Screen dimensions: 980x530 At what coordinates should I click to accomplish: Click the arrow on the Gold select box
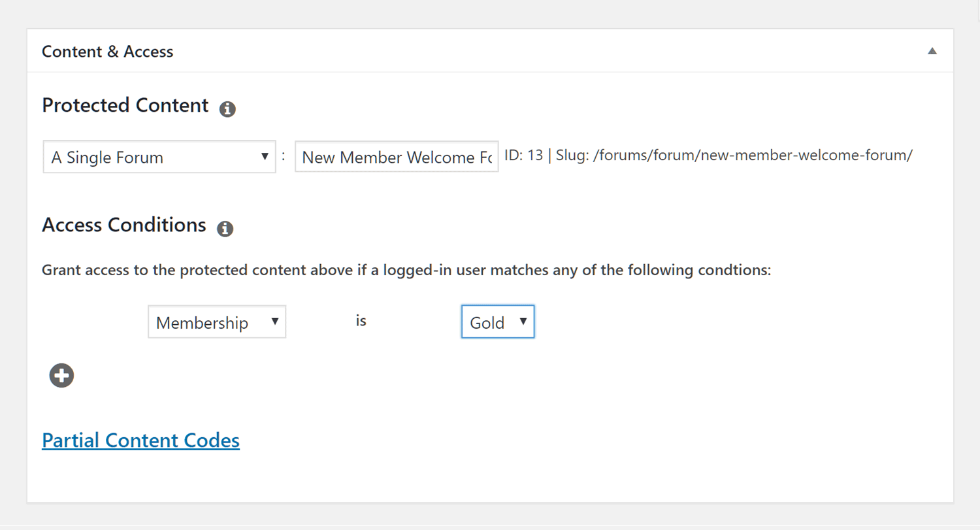tap(523, 321)
